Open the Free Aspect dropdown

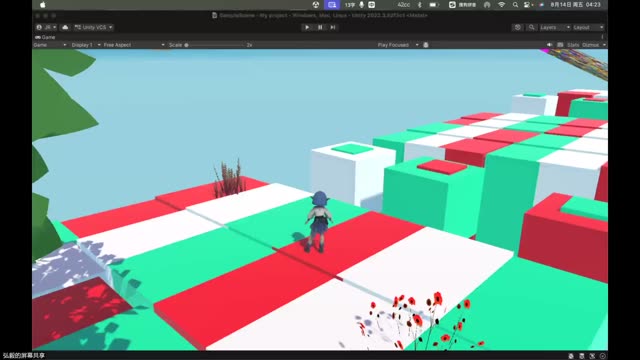click(133, 45)
